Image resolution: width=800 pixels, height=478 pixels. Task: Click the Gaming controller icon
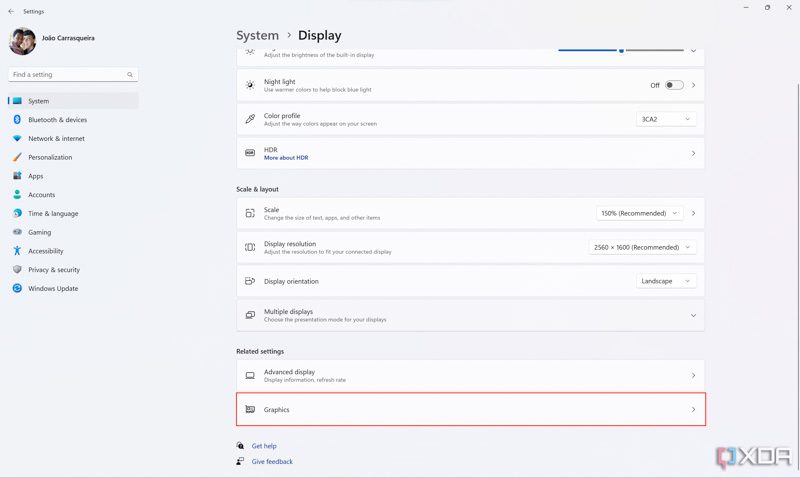(17, 232)
